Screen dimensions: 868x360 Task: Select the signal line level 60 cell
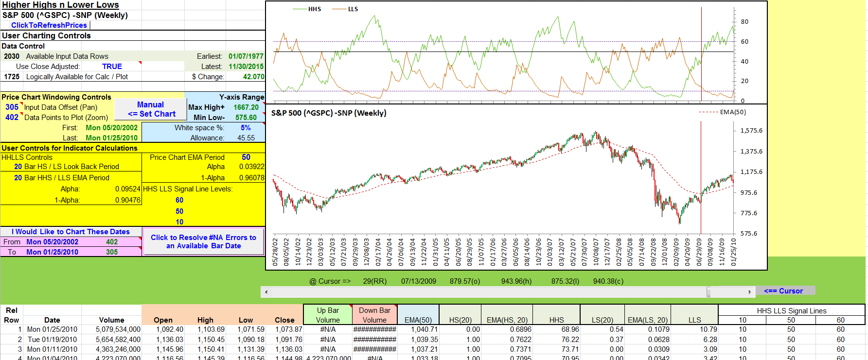tap(179, 200)
